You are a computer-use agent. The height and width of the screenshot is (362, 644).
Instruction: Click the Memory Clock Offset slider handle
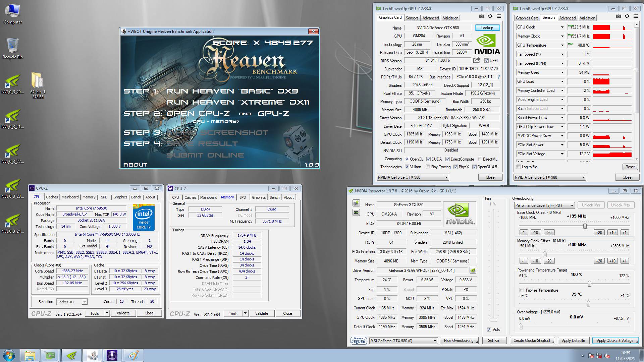tap(544, 254)
